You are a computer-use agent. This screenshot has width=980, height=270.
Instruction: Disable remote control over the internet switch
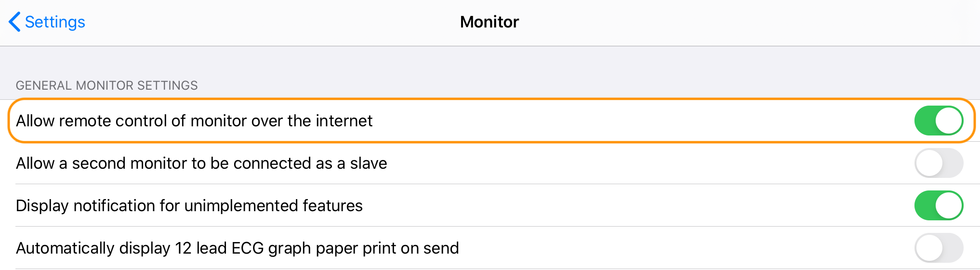click(x=939, y=121)
